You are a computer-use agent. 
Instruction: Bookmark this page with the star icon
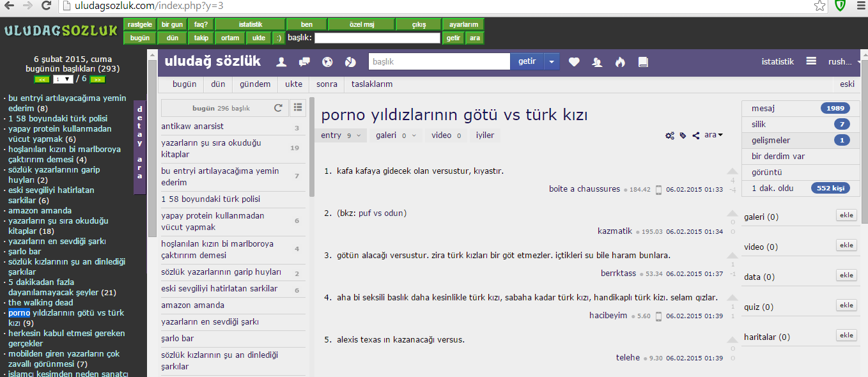(x=819, y=6)
